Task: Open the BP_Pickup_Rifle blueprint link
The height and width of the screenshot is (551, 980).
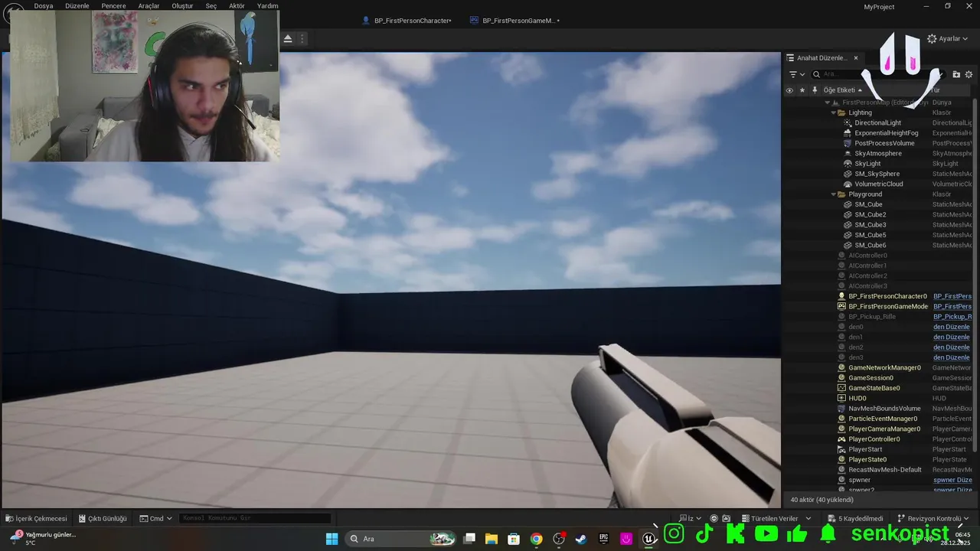Action: [952, 317]
